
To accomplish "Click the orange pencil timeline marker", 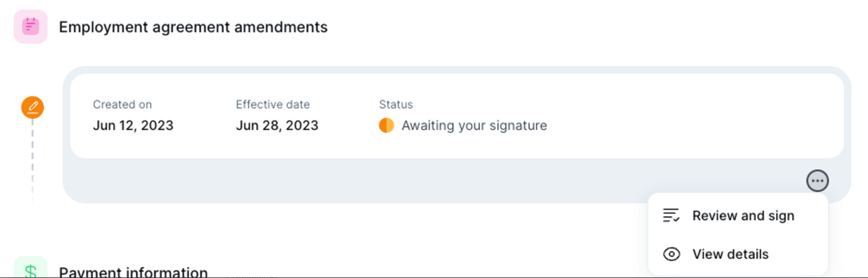I will pos(33,108).
